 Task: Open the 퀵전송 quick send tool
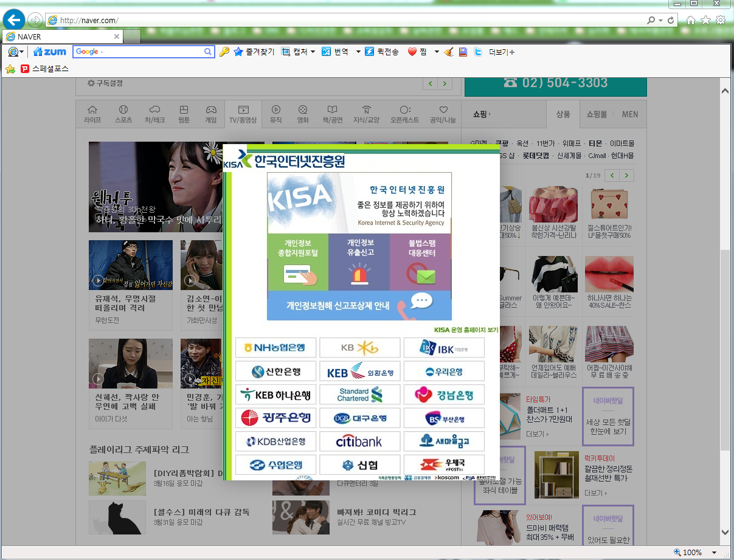tap(381, 52)
